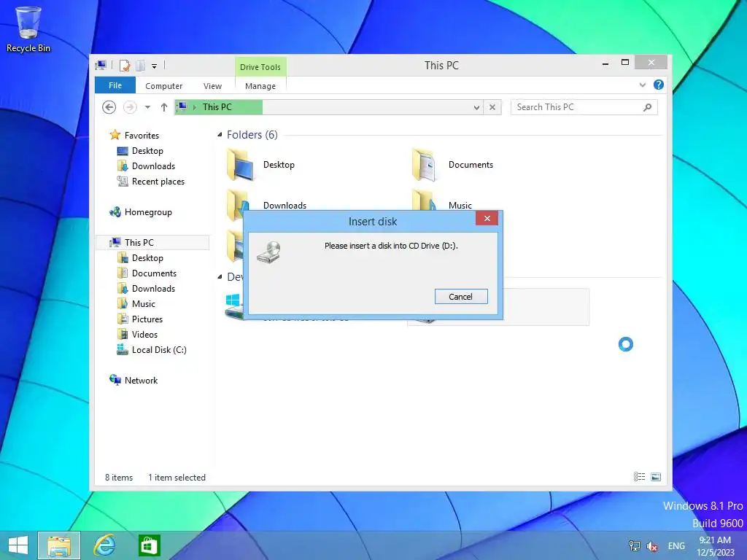Go back with the Back arrow button
Screen dimensions: 747x560
(109, 107)
